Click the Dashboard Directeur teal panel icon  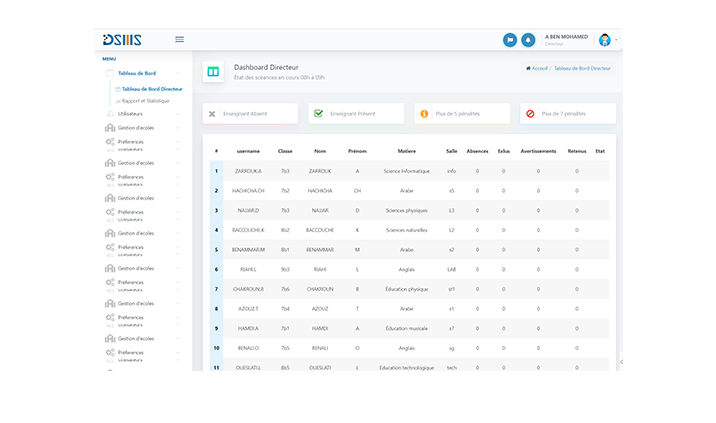(213, 72)
